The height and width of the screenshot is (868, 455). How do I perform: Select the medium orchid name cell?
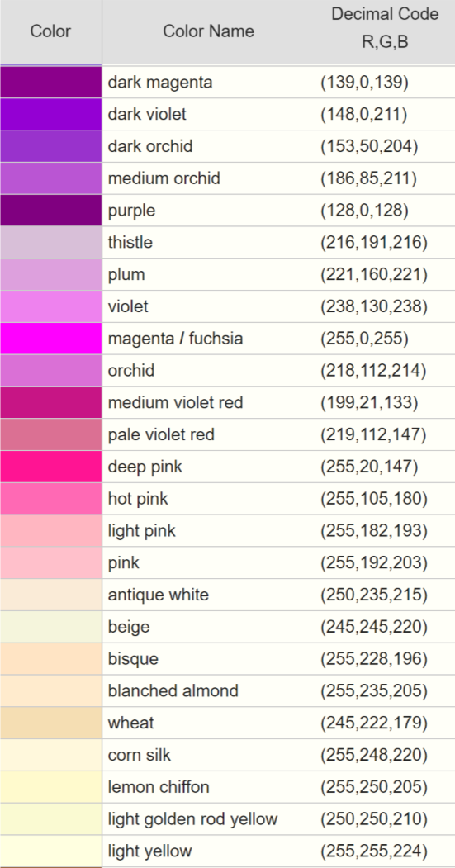click(209, 179)
